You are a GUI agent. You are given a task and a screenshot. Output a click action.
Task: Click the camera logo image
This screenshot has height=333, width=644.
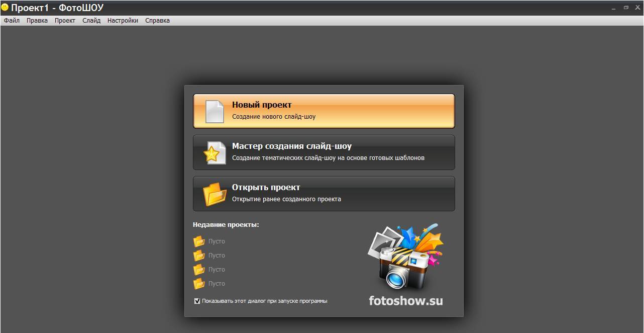pos(405,258)
